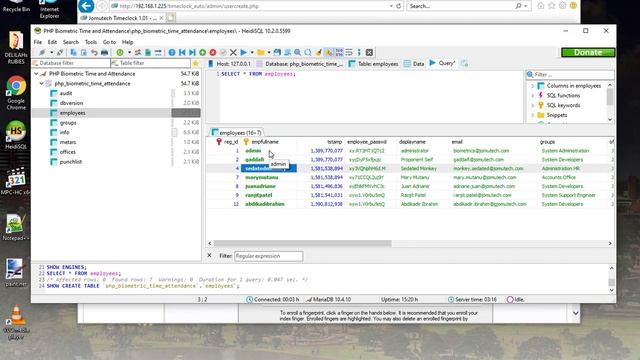640x360 pixels.
Task: Open the Tools menu
Action: click(x=91, y=42)
